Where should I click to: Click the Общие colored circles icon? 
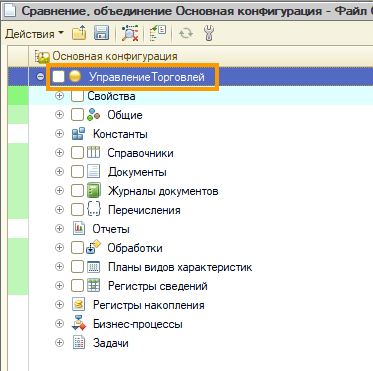pyautogui.click(x=93, y=115)
